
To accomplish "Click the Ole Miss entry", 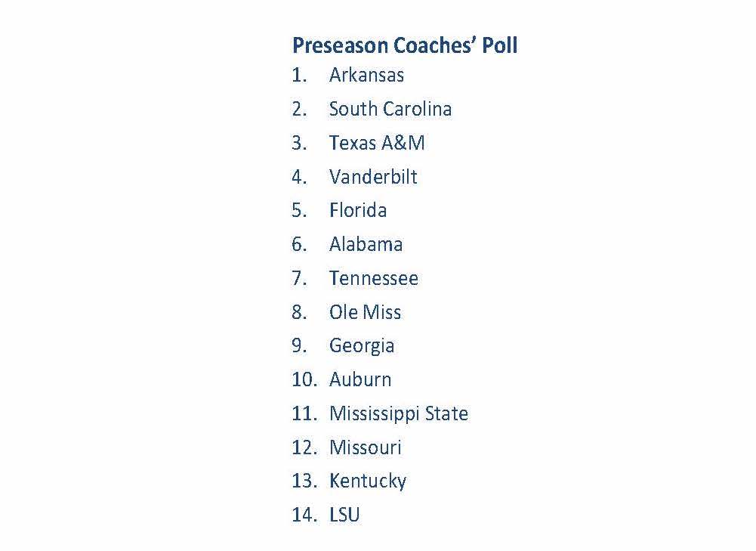I will point(365,312).
